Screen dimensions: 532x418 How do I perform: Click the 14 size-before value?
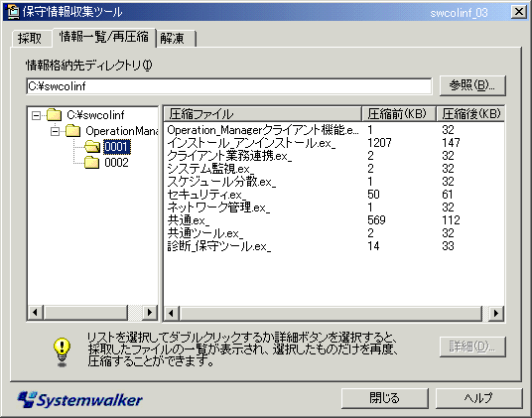tap(373, 246)
